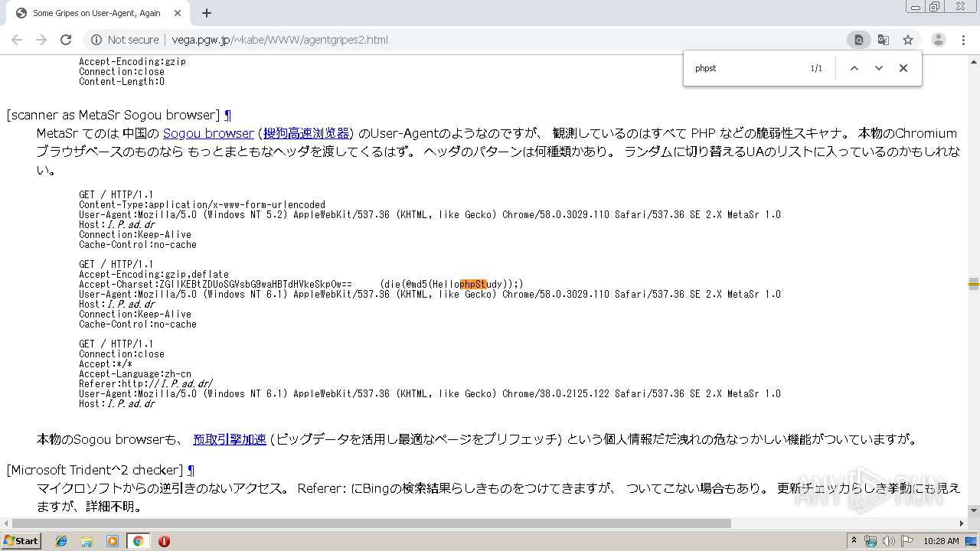Open Windows Media Player from taskbar
This screenshot has width=980, height=551.
point(112,541)
